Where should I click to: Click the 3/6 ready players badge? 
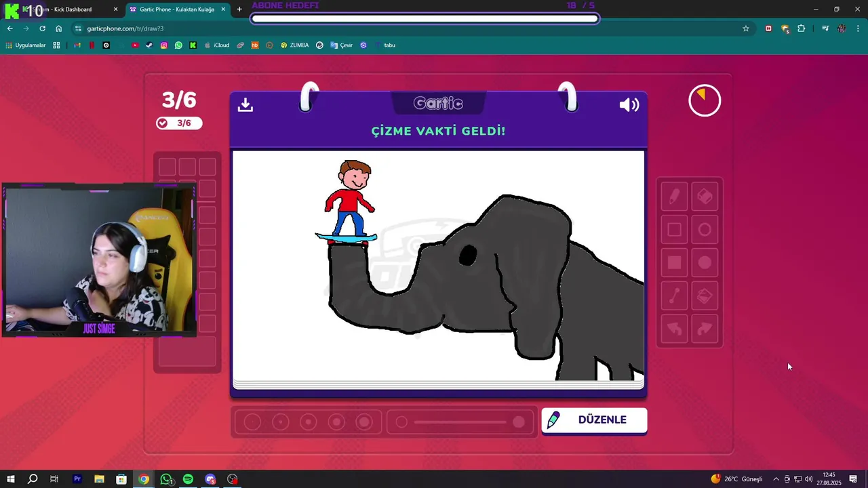tap(179, 123)
